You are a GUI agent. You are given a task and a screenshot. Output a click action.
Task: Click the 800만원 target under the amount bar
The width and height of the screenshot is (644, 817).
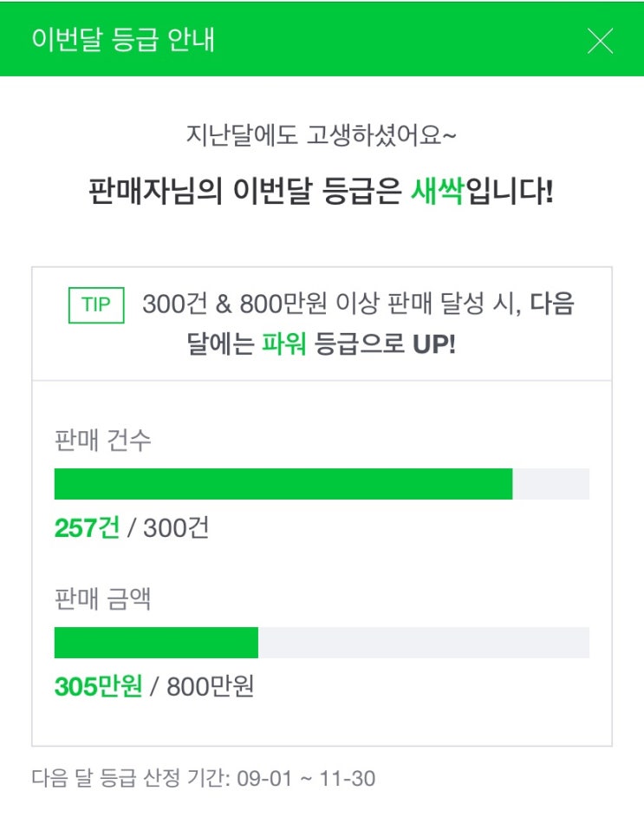click(210, 687)
